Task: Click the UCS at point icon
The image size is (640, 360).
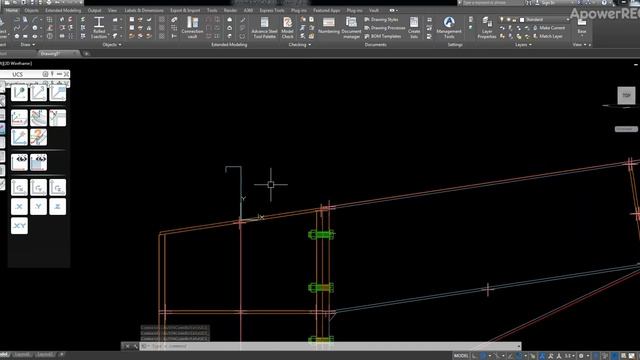Action: coord(19,93)
